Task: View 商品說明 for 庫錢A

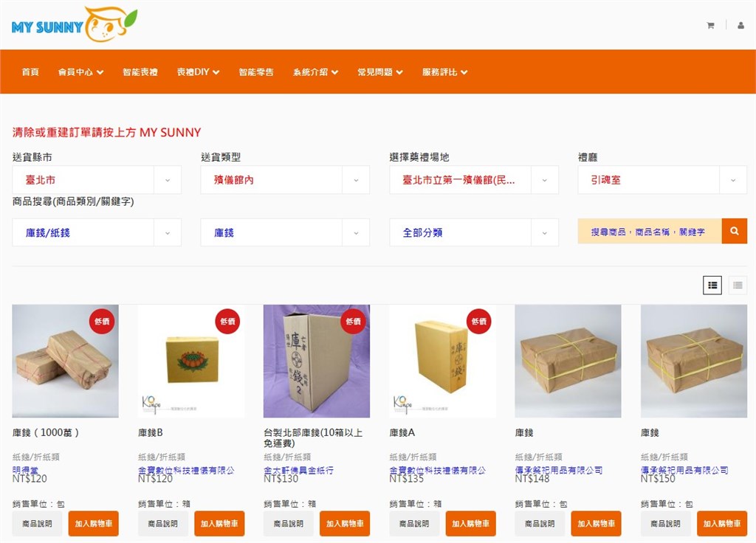Action: click(414, 524)
